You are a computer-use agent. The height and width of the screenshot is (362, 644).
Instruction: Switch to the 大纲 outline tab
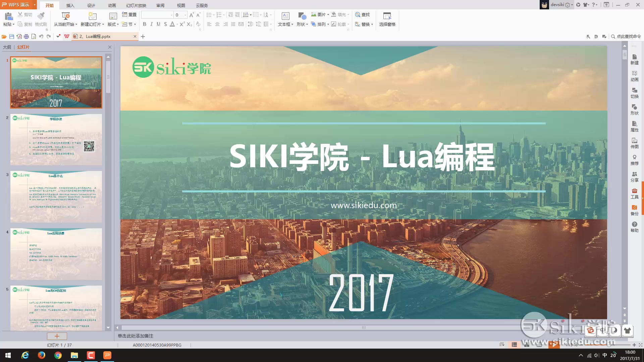[7, 47]
